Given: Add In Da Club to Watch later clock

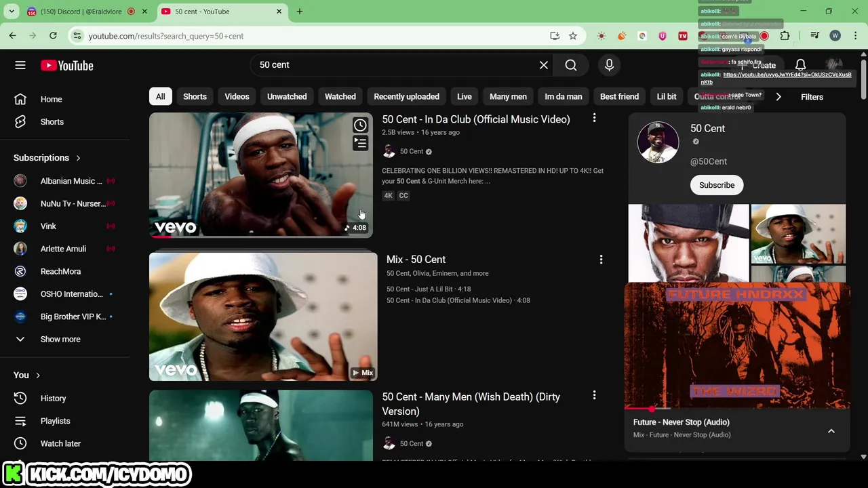Looking at the screenshot, I should [x=360, y=125].
